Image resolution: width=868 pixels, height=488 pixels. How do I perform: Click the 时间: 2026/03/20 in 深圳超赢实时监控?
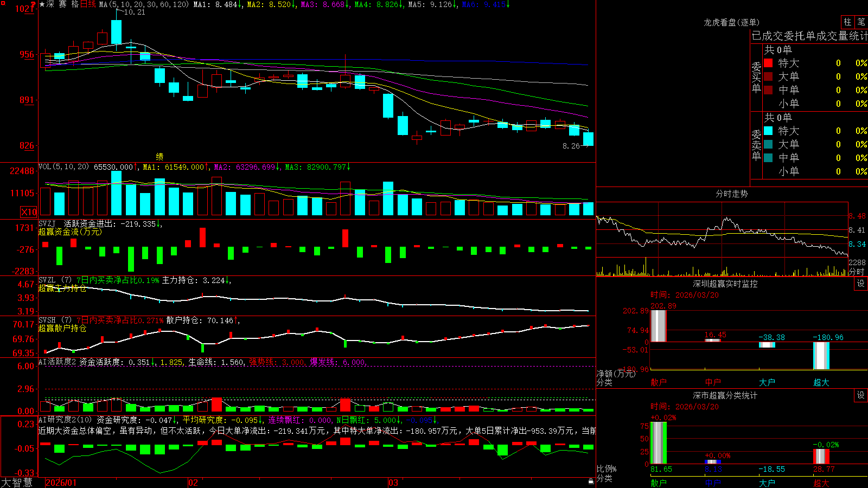point(685,295)
